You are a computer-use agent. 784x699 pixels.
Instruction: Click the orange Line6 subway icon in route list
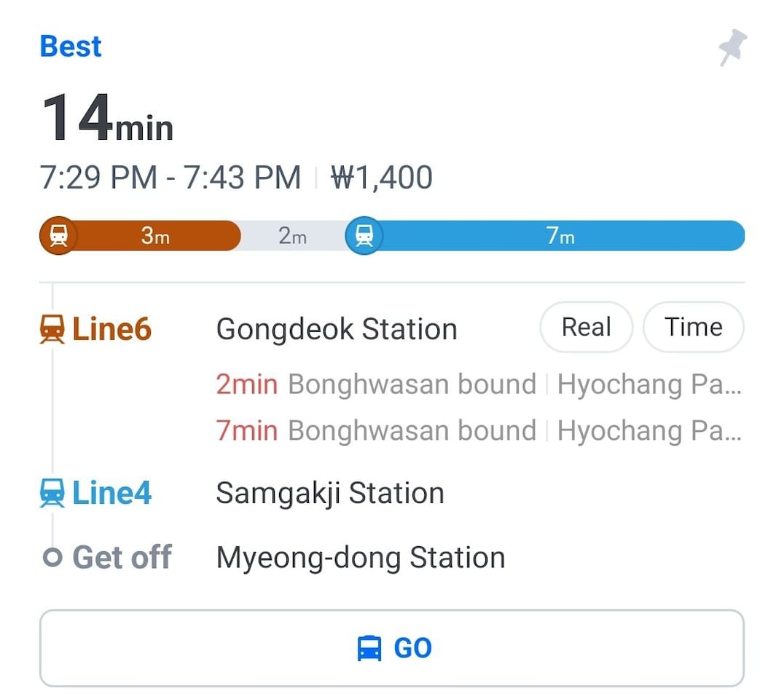[52, 330]
